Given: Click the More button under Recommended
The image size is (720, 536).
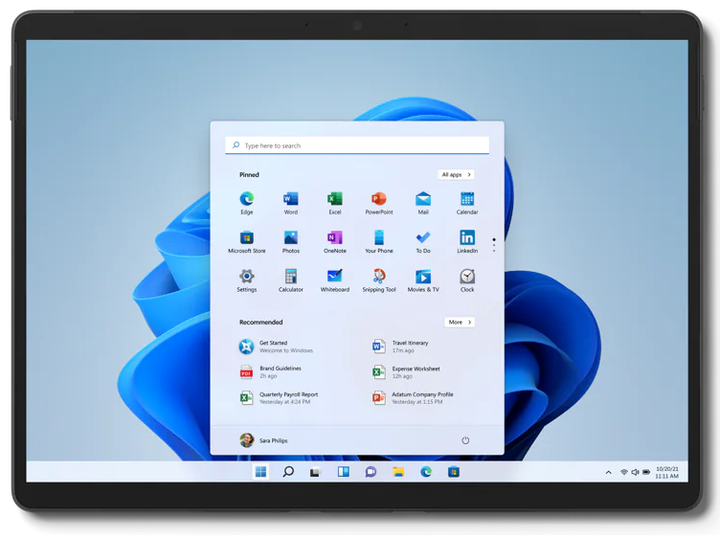Looking at the screenshot, I should (x=460, y=322).
